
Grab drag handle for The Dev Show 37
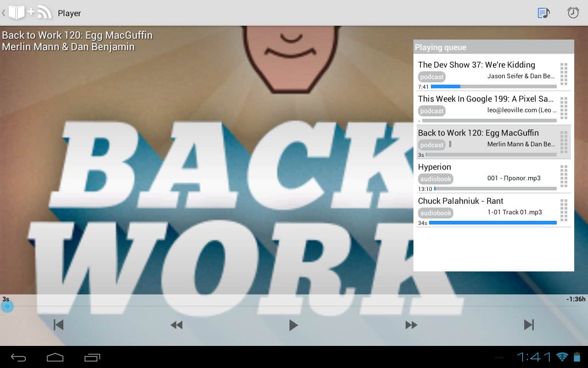pyautogui.click(x=564, y=74)
